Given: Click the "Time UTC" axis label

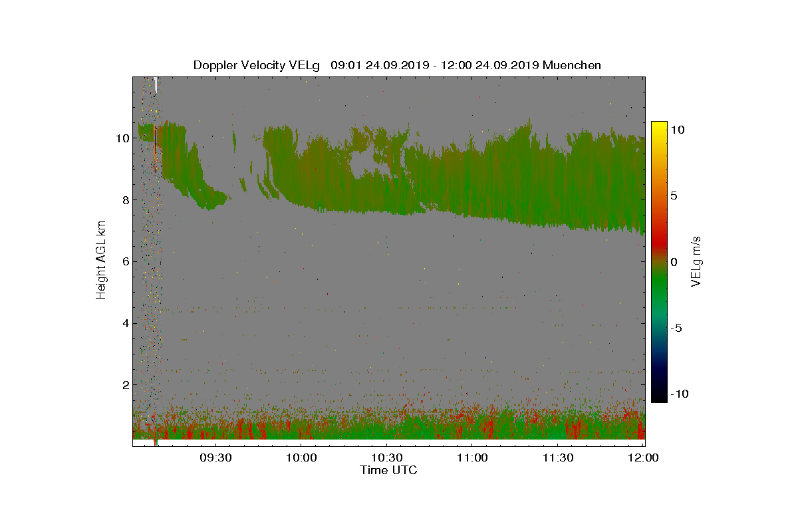Looking at the screenshot, I should pos(388,470).
